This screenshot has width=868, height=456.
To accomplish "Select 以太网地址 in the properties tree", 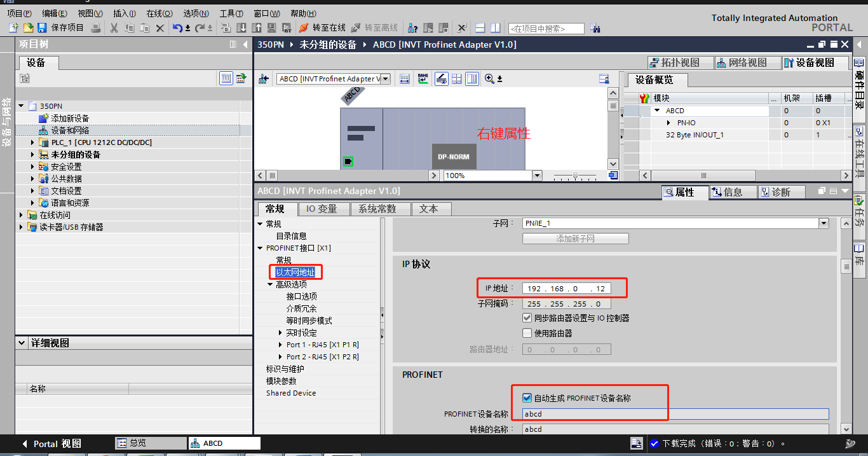I will 295,272.
